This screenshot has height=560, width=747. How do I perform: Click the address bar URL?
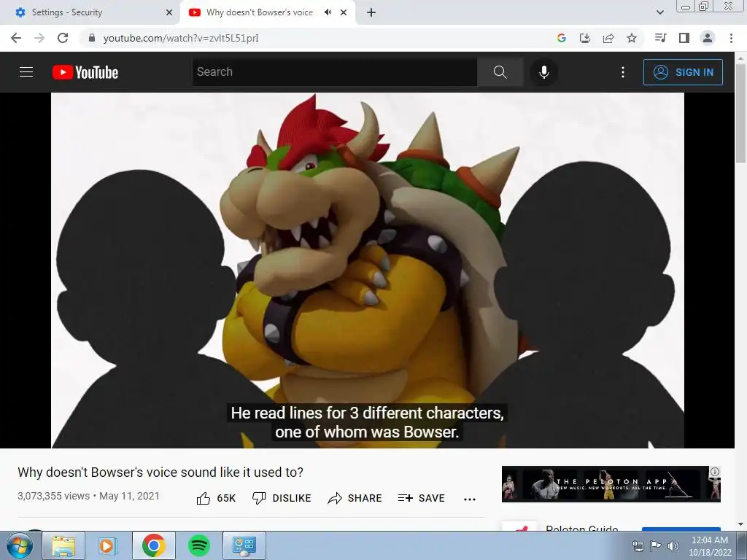tap(181, 38)
